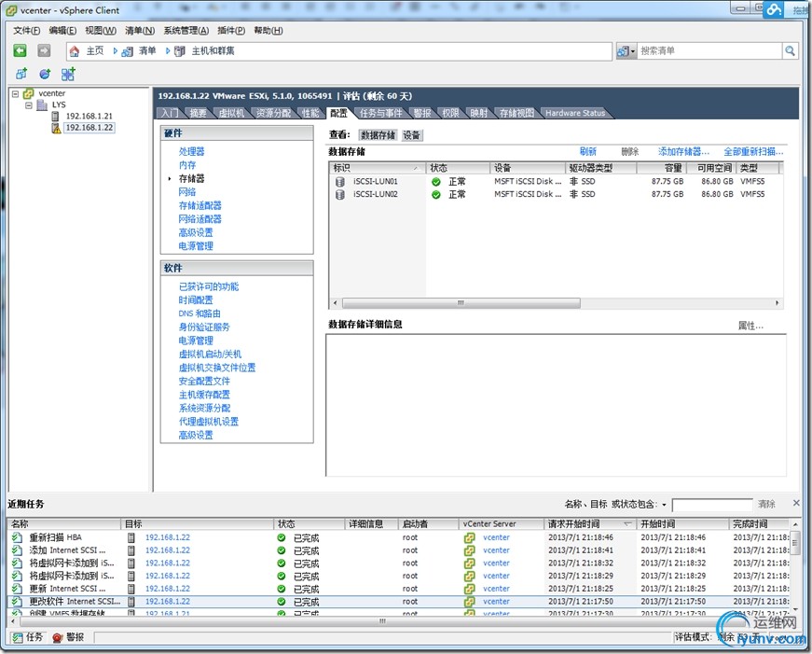Viewport: 812px width, 654px height.
Task: Open the 帮助(H) menu
Action: click(268, 31)
